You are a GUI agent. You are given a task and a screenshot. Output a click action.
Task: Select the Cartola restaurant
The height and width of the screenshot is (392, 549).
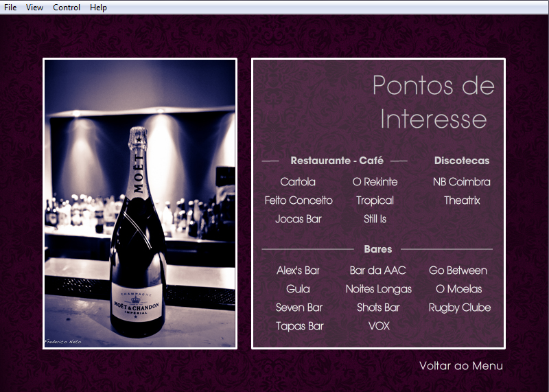pyautogui.click(x=298, y=182)
